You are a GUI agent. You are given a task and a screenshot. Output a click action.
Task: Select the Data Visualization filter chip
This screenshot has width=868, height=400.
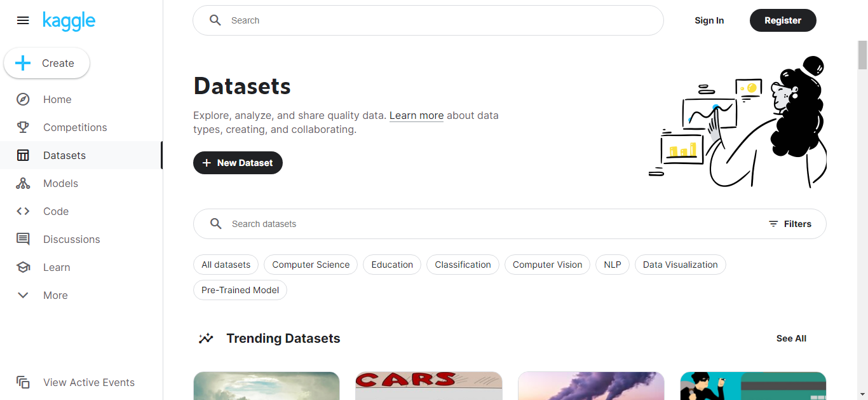point(680,265)
